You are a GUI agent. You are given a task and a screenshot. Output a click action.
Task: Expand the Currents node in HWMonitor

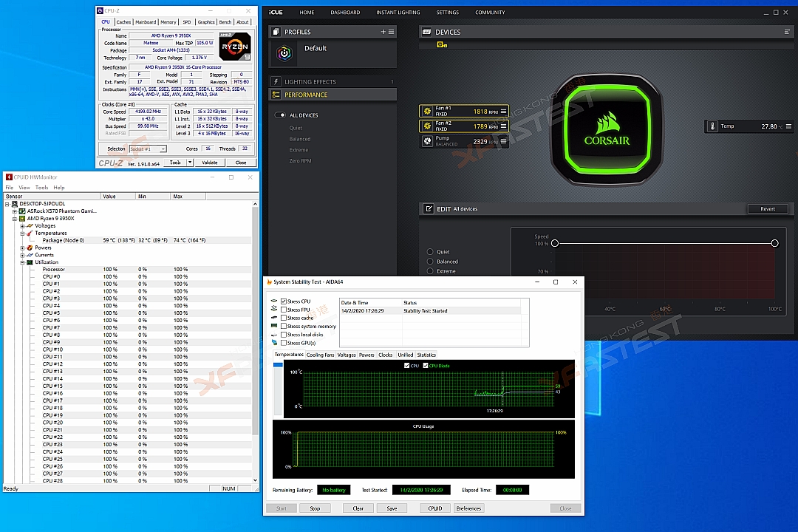22,255
